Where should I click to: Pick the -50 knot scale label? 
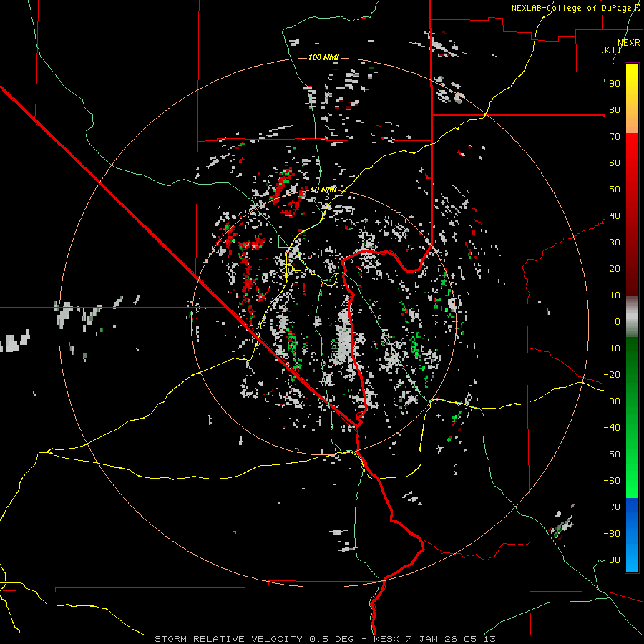click(x=612, y=454)
